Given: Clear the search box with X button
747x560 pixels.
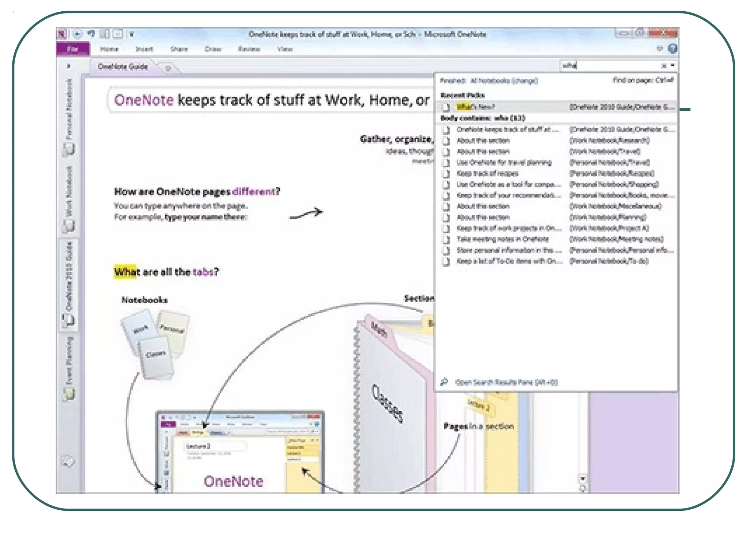Looking at the screenshot, I should [x=664, y=66].
